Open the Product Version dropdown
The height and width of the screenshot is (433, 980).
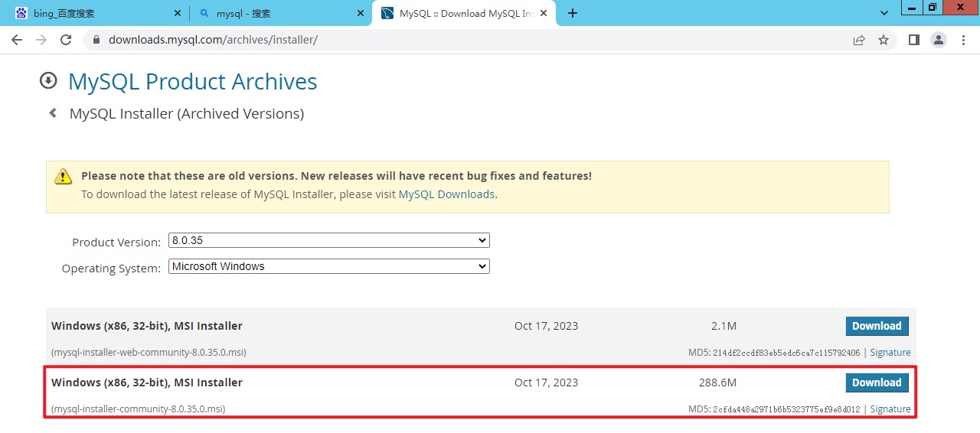click(329, 240)
